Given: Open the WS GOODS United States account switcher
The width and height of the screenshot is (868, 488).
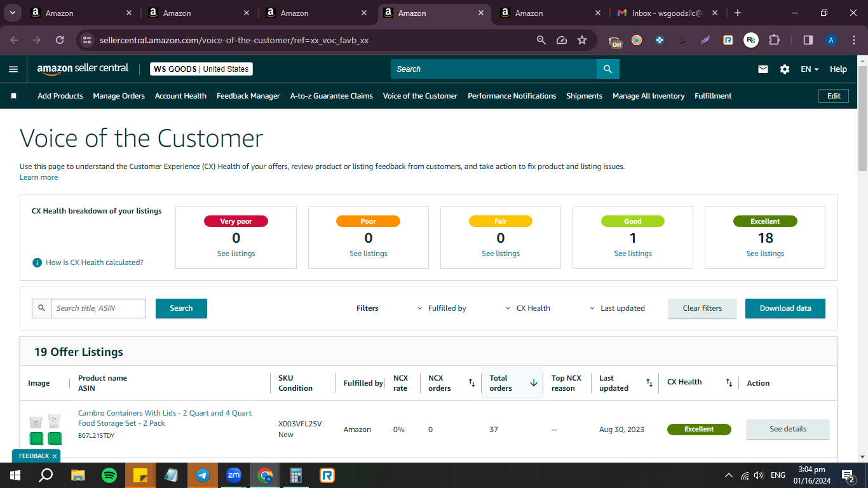Looking at the screenshot, I should [x=201, y=69].
